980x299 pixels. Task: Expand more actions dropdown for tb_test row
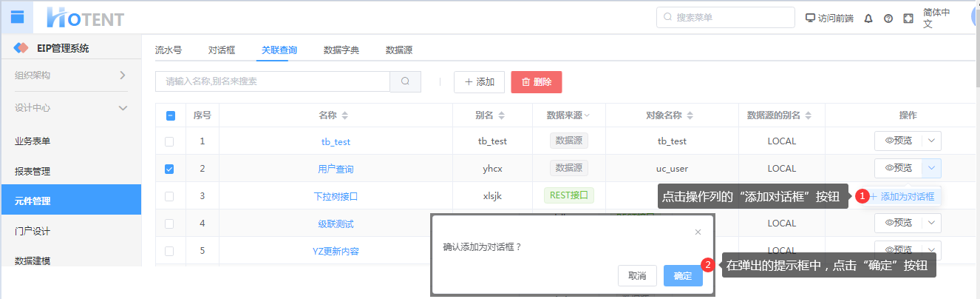pyautogui.click(x=931, y=141)
